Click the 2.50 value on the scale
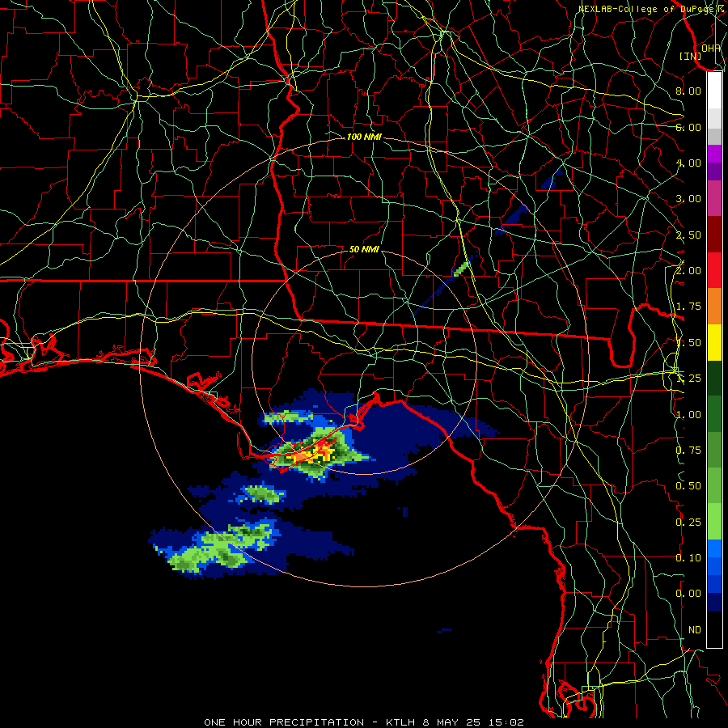This screenshot has width=728, height=728. [688, 235]
